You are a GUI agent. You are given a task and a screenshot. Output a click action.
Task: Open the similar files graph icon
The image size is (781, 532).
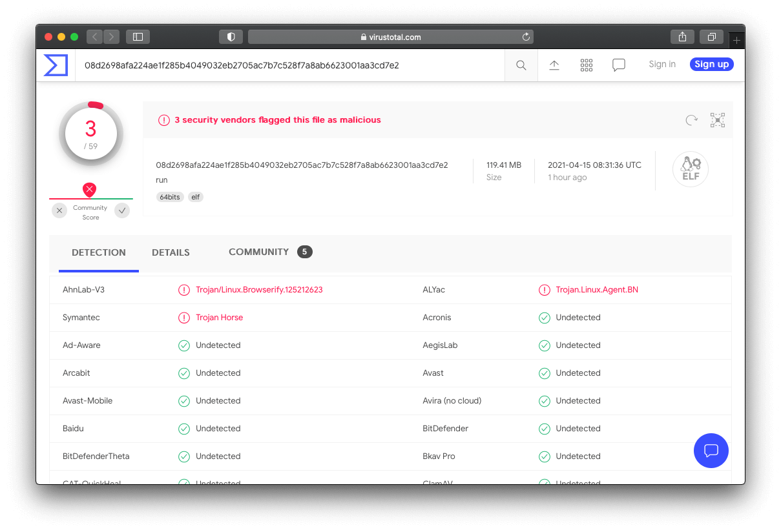pos(718,120)
